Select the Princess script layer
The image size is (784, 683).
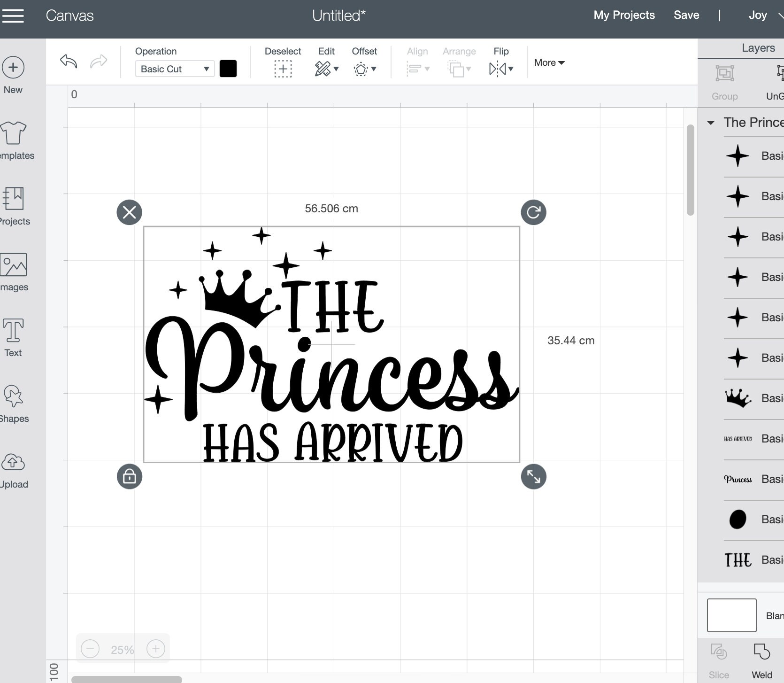pos(754,479)
